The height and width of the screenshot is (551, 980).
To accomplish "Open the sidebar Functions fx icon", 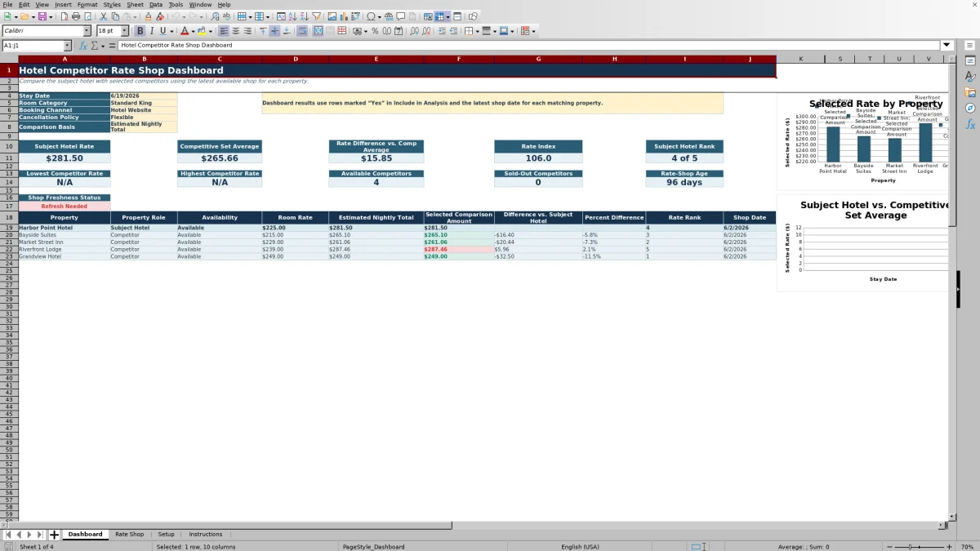I will click(x=970, y=124).
